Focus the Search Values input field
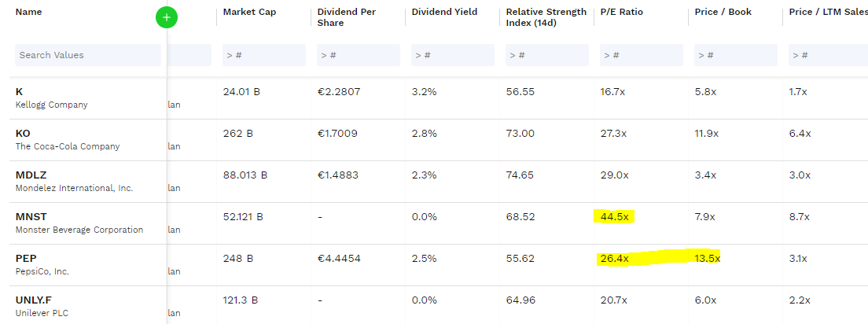This screenshot has height=324, width=868. click(87, 55)
